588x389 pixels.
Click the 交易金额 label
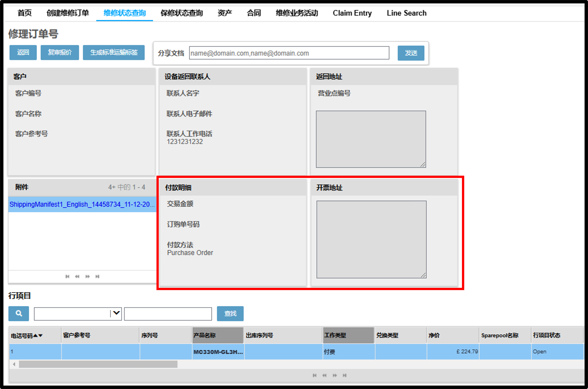pos(180,204)
